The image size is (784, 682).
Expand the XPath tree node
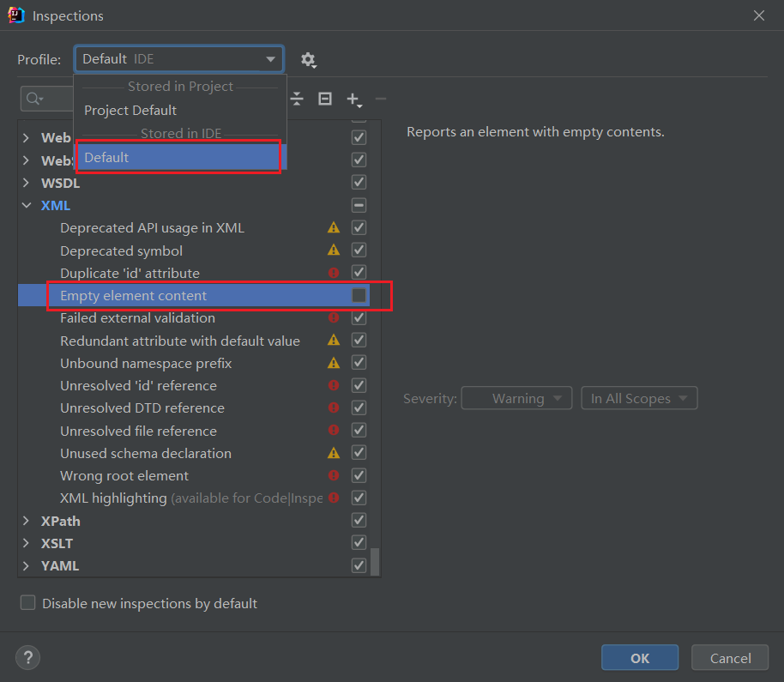pos(27,521)
